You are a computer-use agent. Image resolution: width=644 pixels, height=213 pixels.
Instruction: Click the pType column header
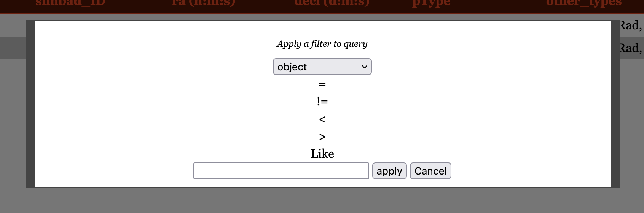click(431, 3)
